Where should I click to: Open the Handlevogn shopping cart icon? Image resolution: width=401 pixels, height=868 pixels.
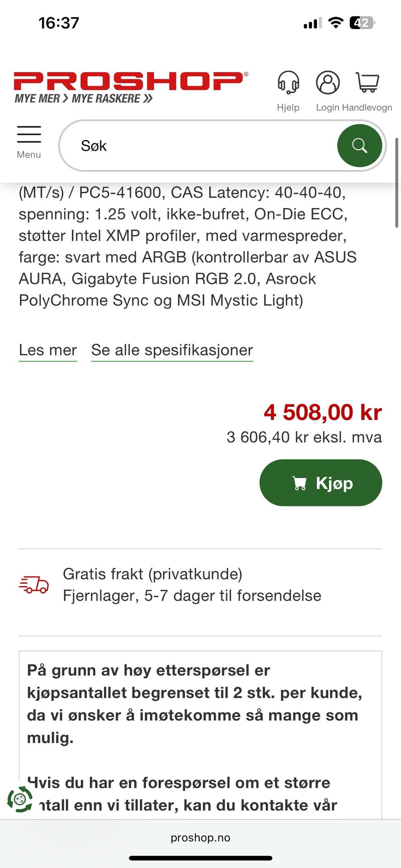367,83
